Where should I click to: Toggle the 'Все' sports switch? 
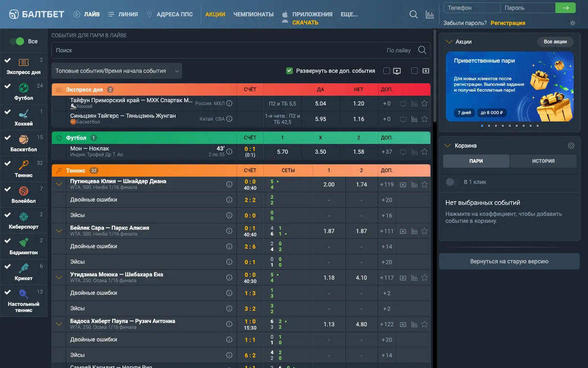pyautogui.click(x=17, y=42)
